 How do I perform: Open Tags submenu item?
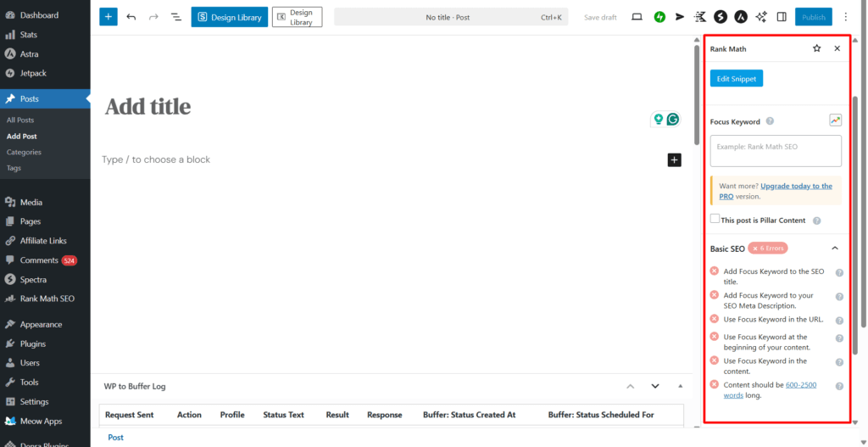(14, 168)
